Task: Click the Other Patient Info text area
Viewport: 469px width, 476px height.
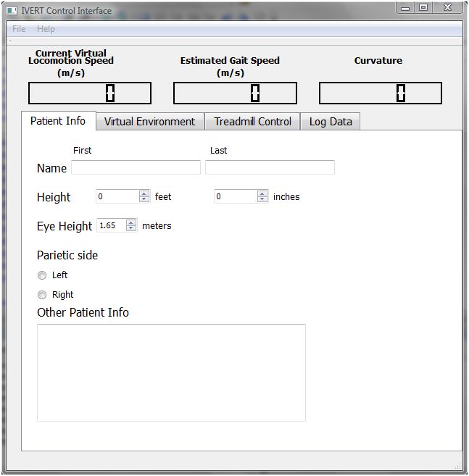Action: point(171,372)
